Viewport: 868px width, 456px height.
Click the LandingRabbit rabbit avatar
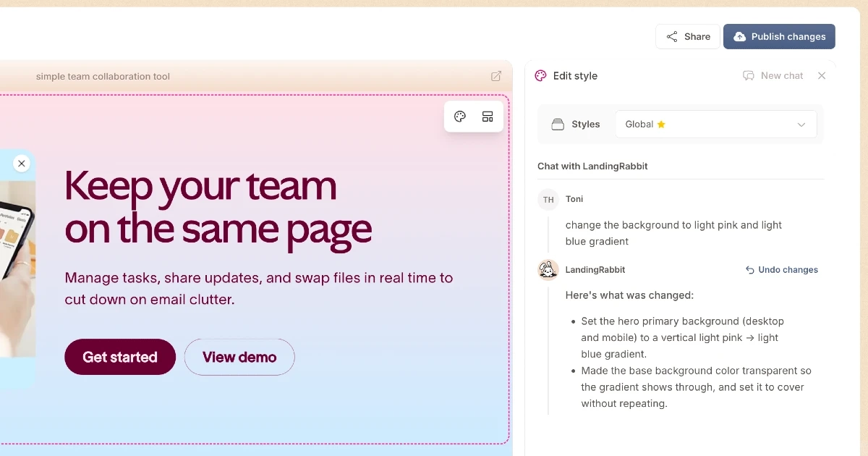pyautogui.click(x=548, y=270)
